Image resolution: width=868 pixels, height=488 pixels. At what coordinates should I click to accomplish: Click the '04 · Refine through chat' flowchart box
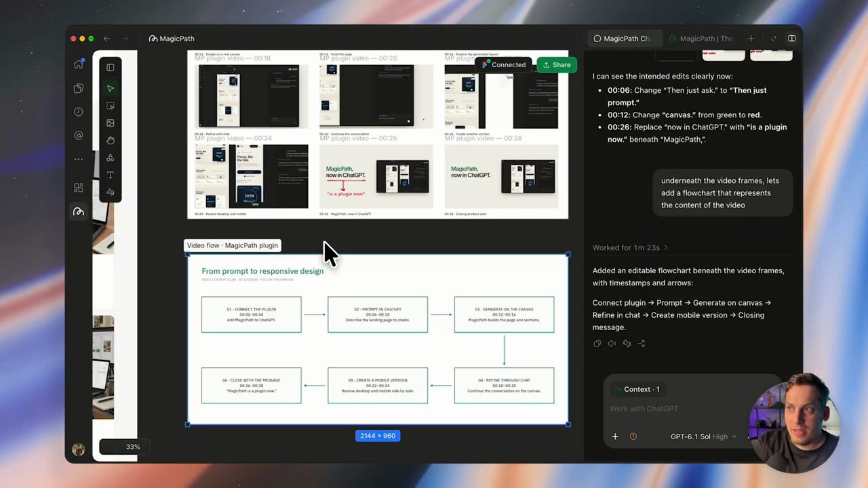504,386
